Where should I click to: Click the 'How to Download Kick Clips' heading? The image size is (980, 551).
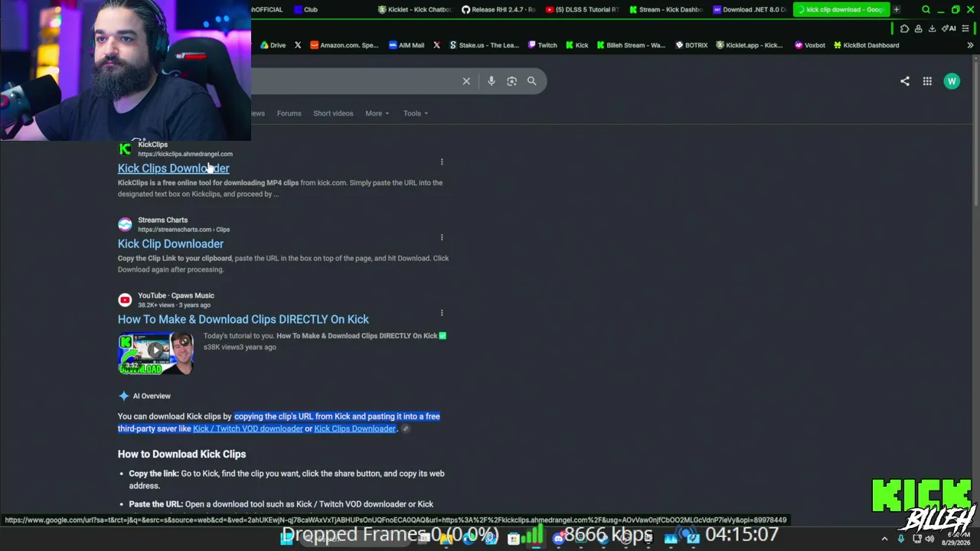point(181,454)
